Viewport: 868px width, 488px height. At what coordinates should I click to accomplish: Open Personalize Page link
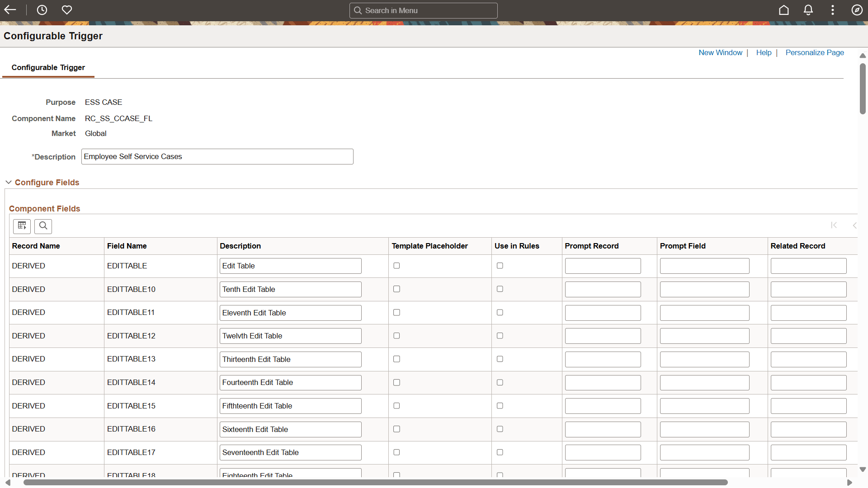click(815, 52)
